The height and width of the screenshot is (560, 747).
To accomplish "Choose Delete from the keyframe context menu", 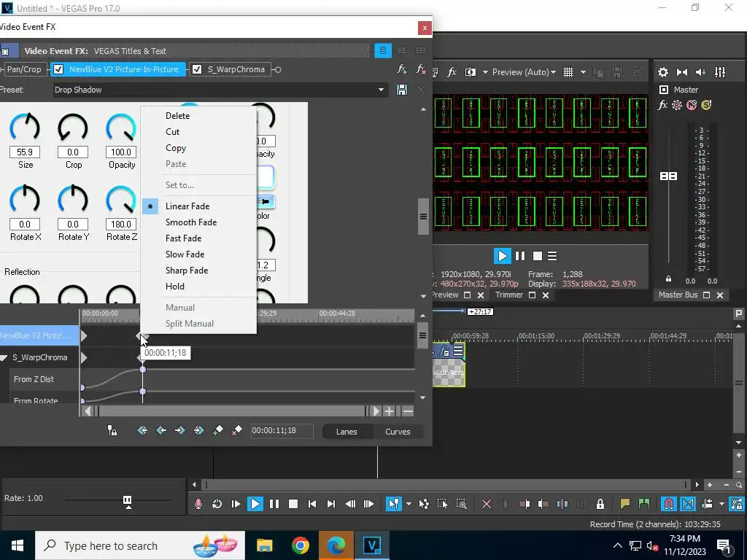I will point(178,116).
